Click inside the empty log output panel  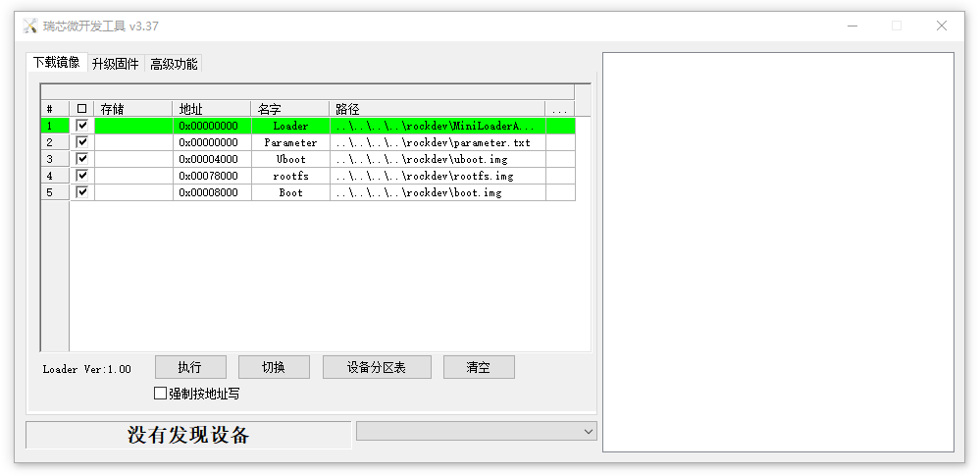[x=778, y=252]
